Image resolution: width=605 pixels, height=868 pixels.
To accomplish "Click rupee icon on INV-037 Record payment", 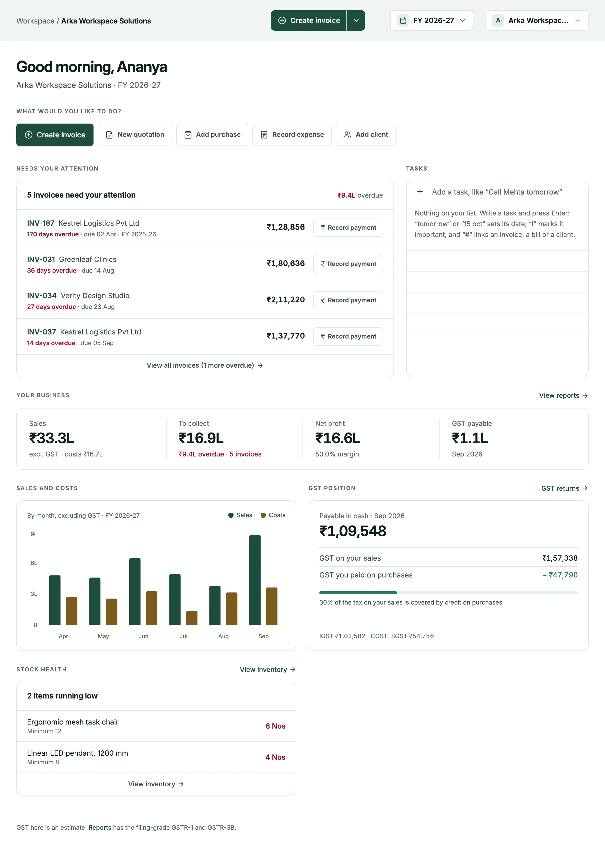I will (323, 336).
